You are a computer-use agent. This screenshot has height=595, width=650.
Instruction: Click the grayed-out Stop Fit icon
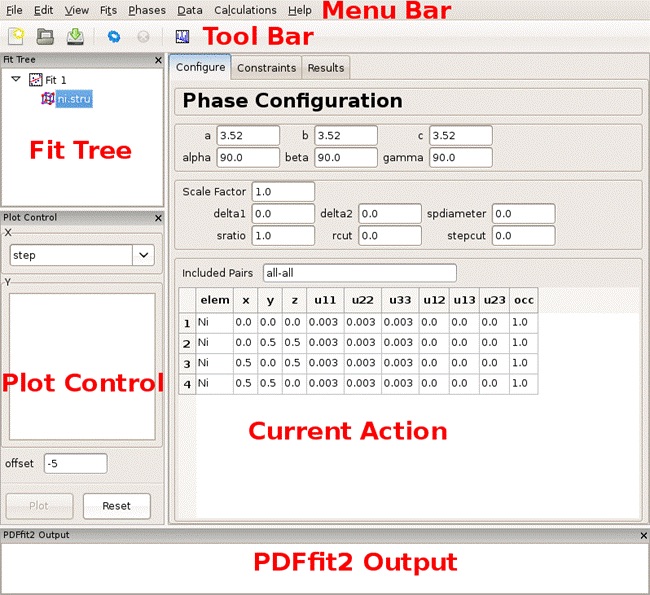point(142,37)
